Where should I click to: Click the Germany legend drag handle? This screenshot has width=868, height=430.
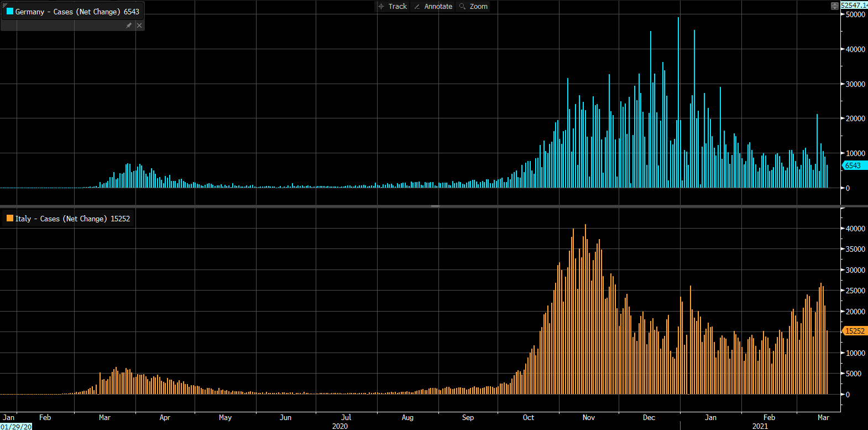tap(4, 4)
